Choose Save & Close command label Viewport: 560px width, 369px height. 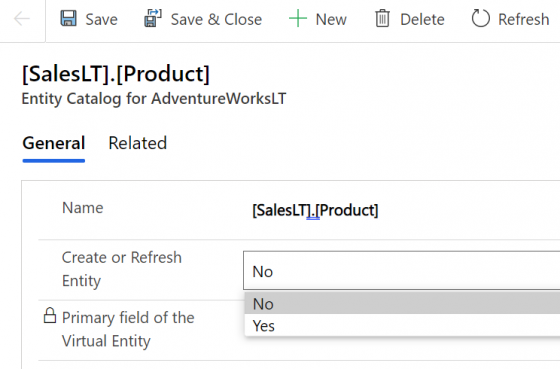(x=216, y=19)
